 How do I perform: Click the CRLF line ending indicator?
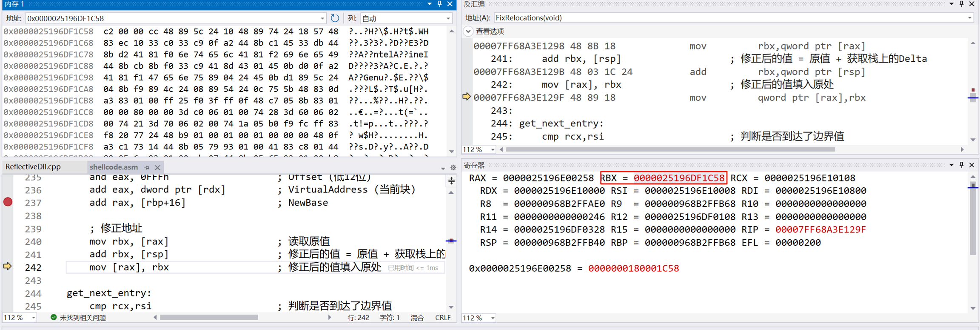[x=443, y=318]
